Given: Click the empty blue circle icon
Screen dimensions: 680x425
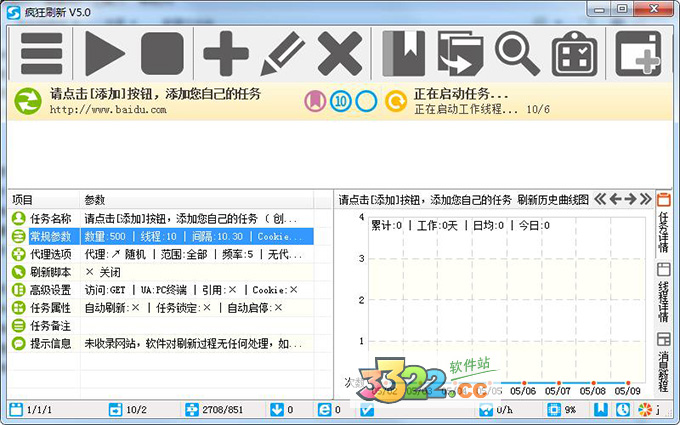Looking at the screenshot, I should [366, 101].
